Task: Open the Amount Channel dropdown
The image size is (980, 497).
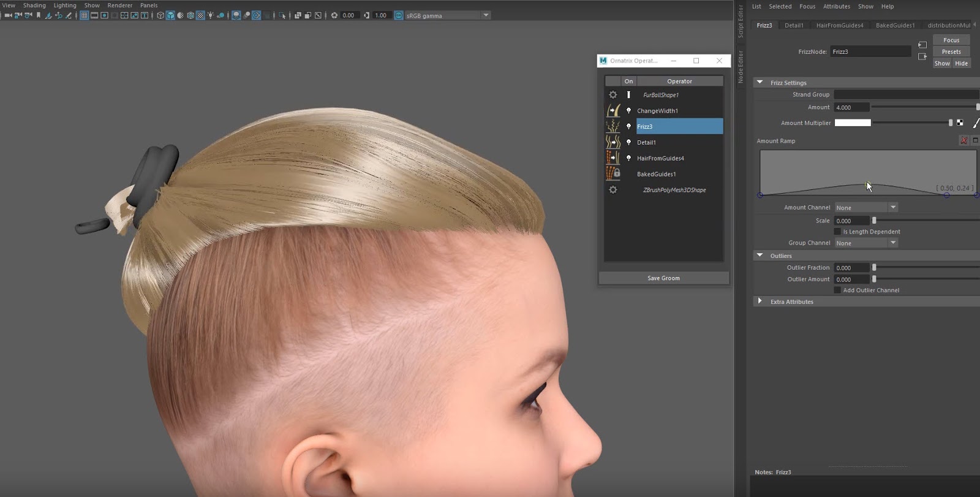Action: point(866,208)
